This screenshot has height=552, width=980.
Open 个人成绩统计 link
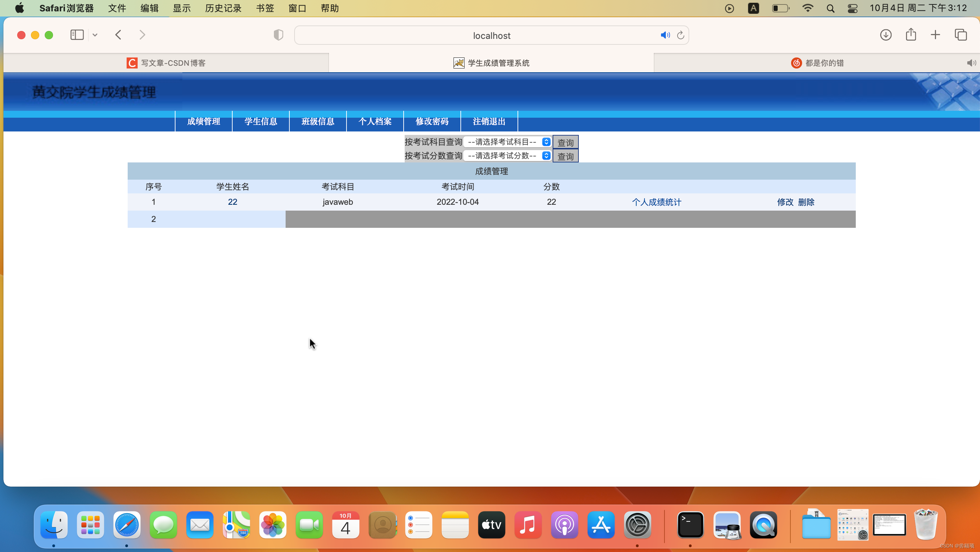657,202
